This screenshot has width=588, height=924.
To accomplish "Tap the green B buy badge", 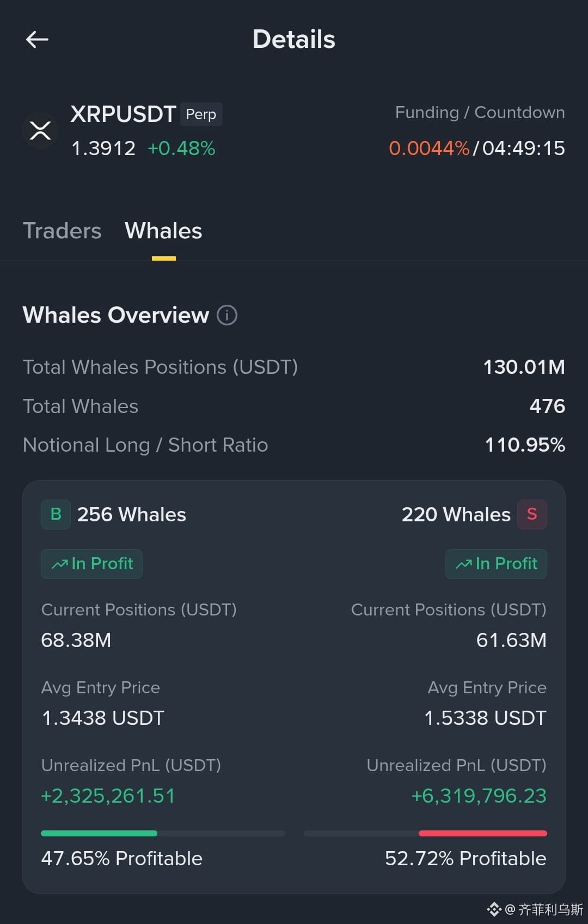I will 56,514.
